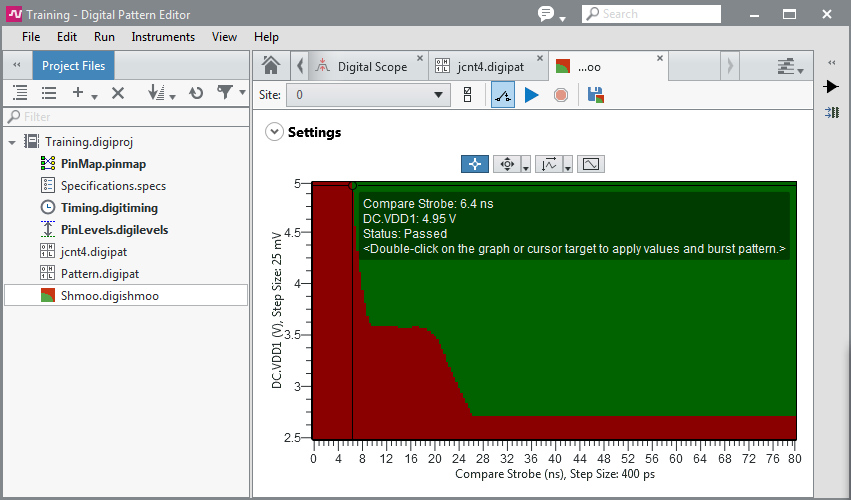Click into the Filter text field
The width and height of the screenshot is (851, 500).
(x=126, y=117)
